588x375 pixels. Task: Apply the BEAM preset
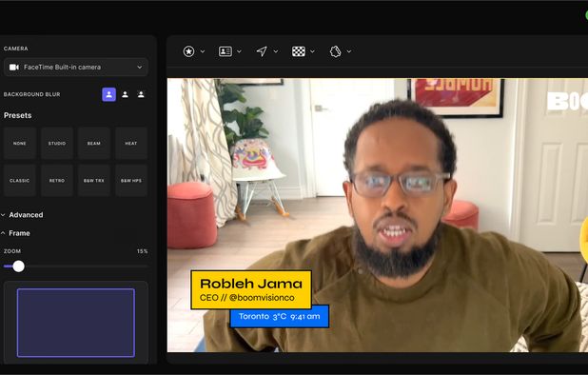point(94,144)
